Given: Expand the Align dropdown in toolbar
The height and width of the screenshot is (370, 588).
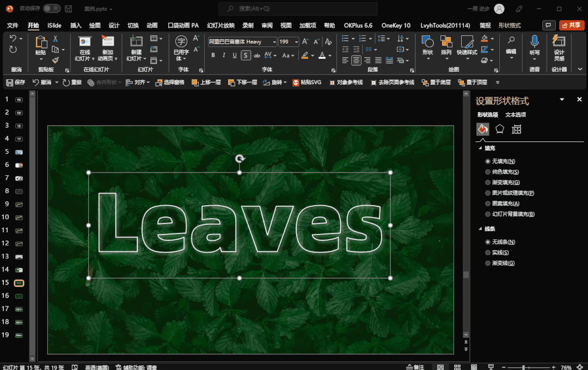Looking at the screenshot, I should pos(148,83).
